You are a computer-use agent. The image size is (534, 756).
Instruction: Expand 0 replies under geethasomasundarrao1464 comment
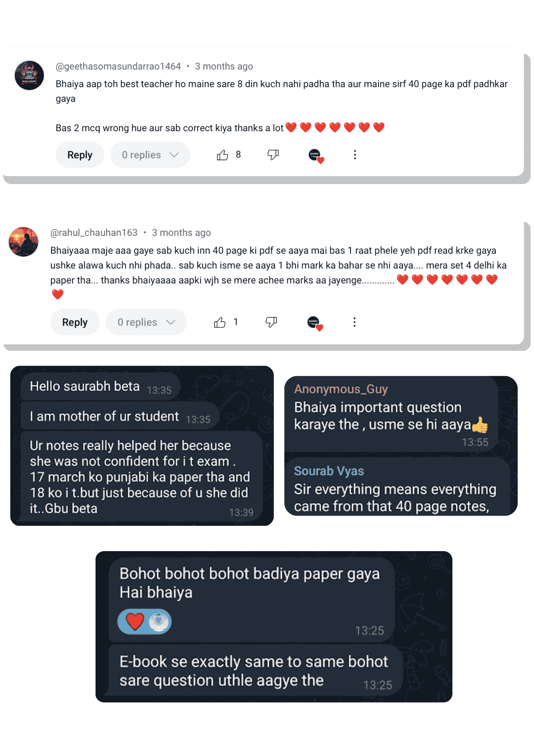click(x=150, y=155)
